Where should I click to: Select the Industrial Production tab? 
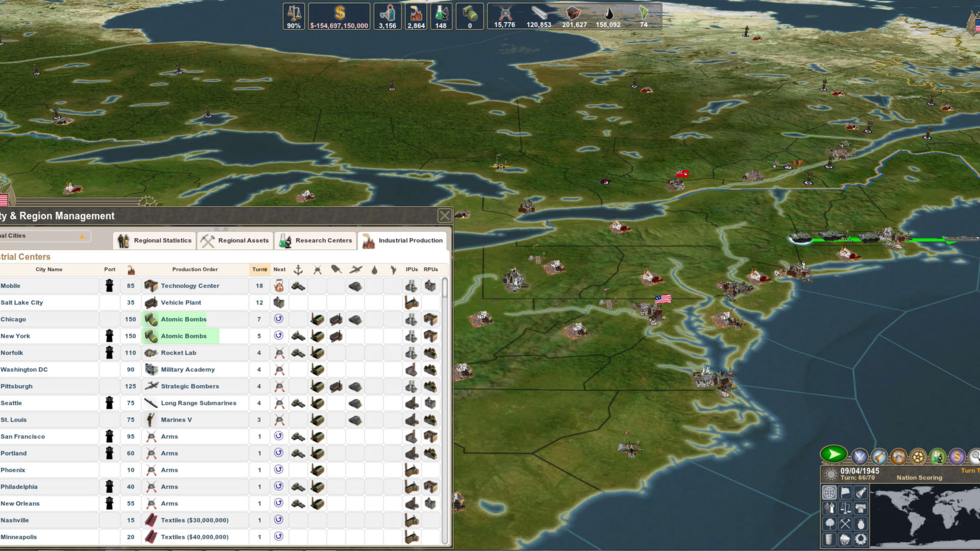pos(403,241)
